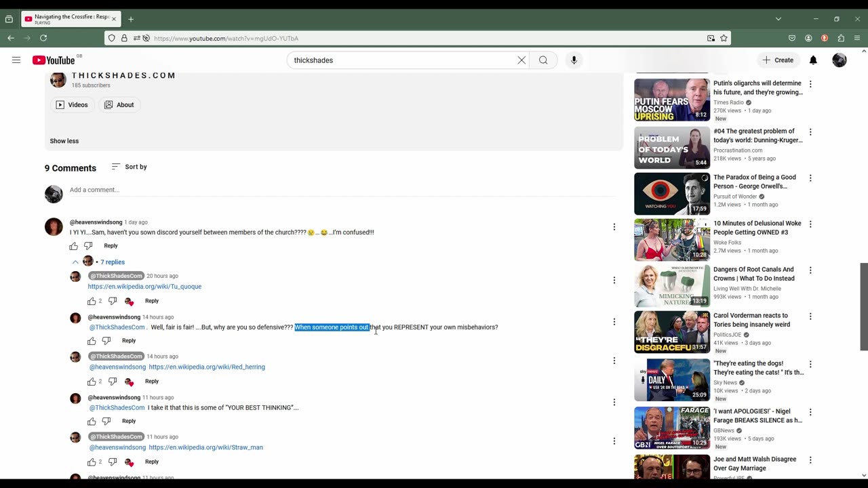The height and width of the screenshot is (488, 868).
Task: Open Red_herring Wikipedia link
Action: pyautogui.click(x=207, y=367)
